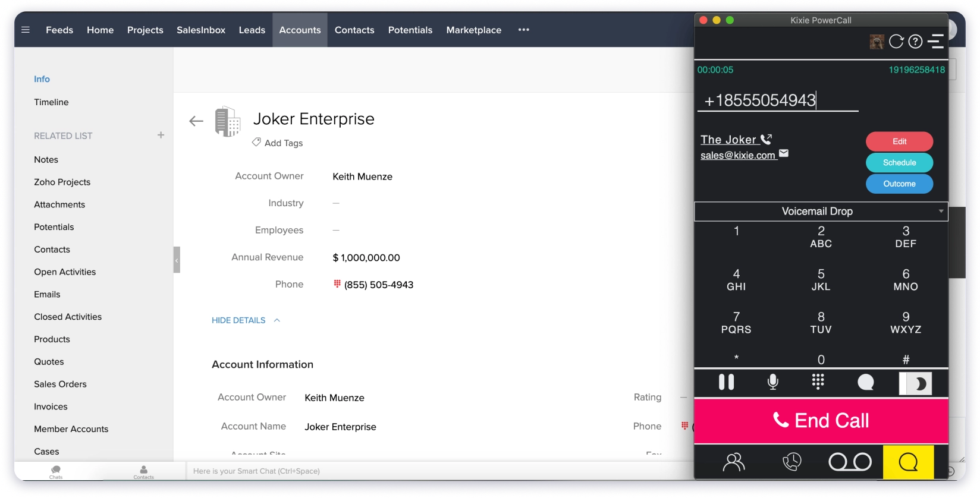This screenshot has height=498, width=980.
Task: Open the Marketplace tab
Action: point(474,30)
